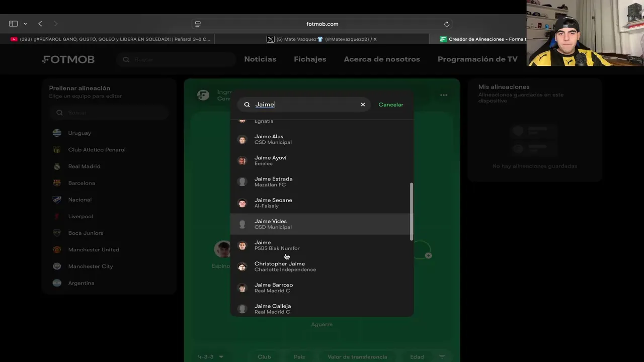This screenshot has width=644, height=362.
Task: Open the lineup three-dots options menu
Action: (443, 95)
